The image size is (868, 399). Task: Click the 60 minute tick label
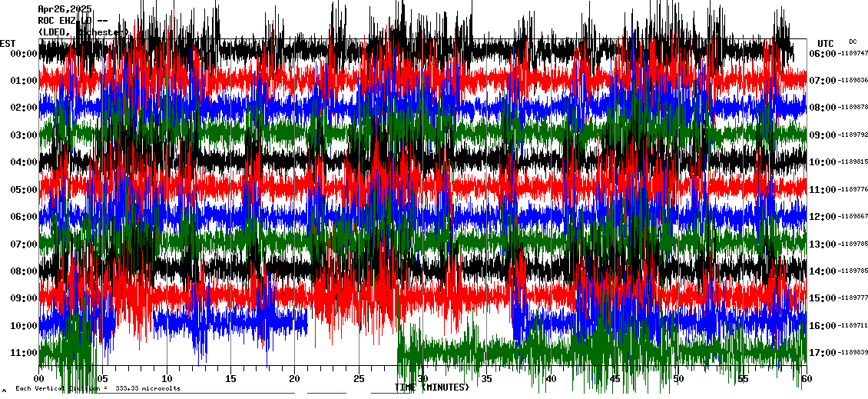805,378
